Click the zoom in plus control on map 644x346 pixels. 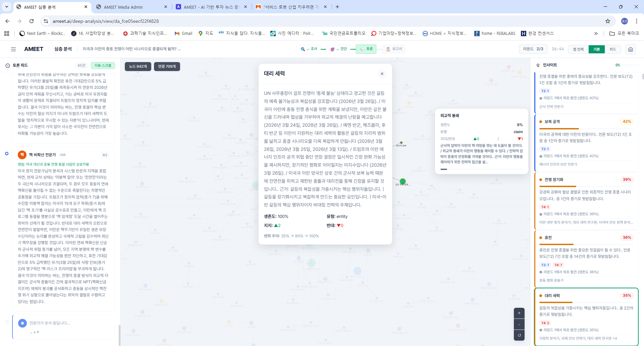(x=519, y=313)
